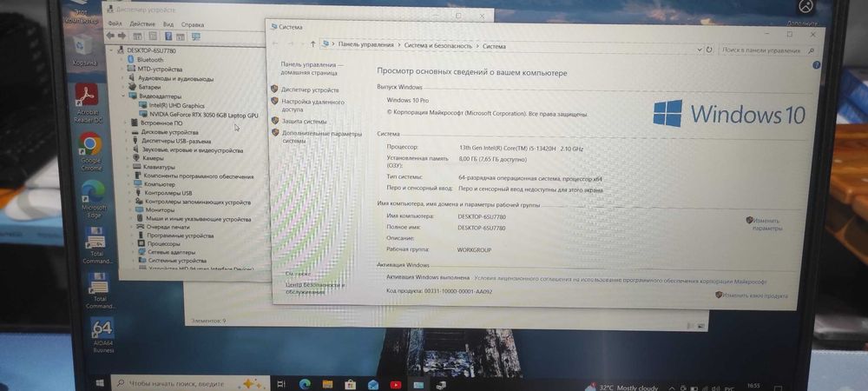Open Edge from the taskbar
This screenshot has width=868, height=391.
click(305, 384)
